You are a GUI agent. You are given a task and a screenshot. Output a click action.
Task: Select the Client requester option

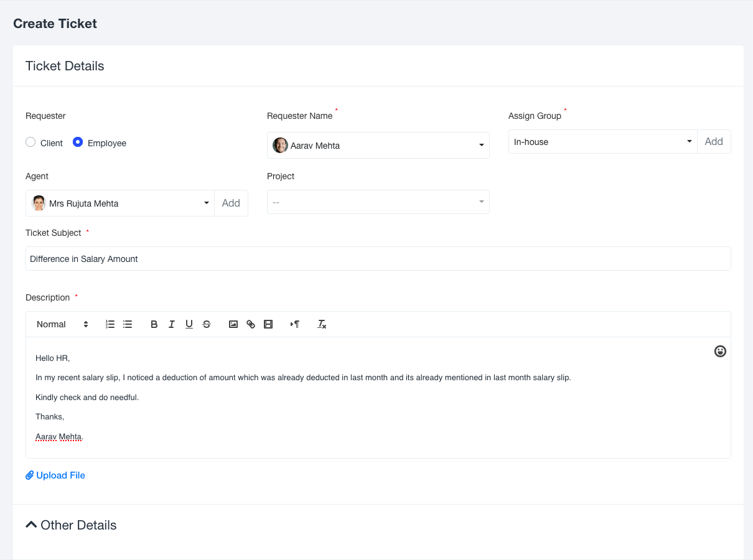tap(30, 142)
